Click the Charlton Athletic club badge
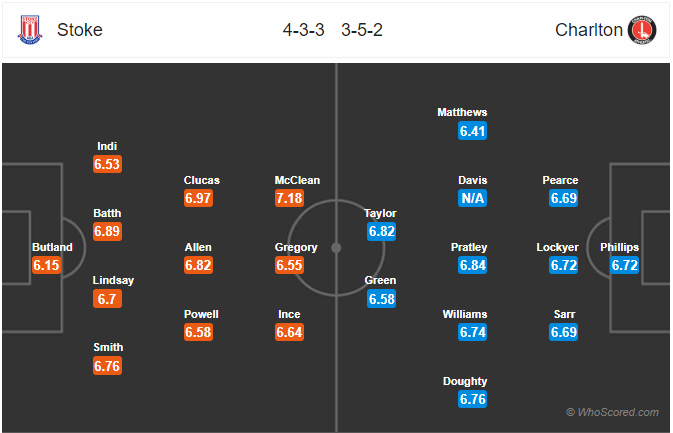 [x=642, y=30]
